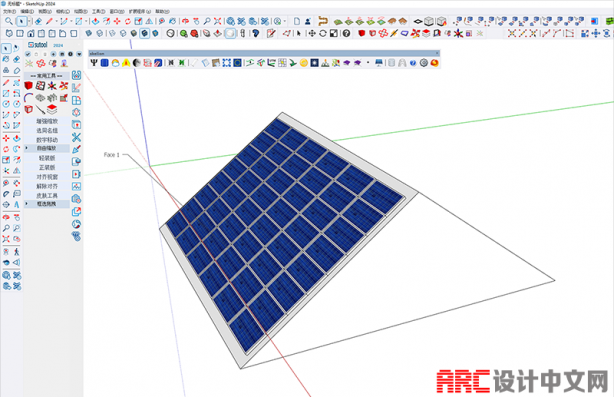Select the Push/Pull tool

click(x=95, y=21)
